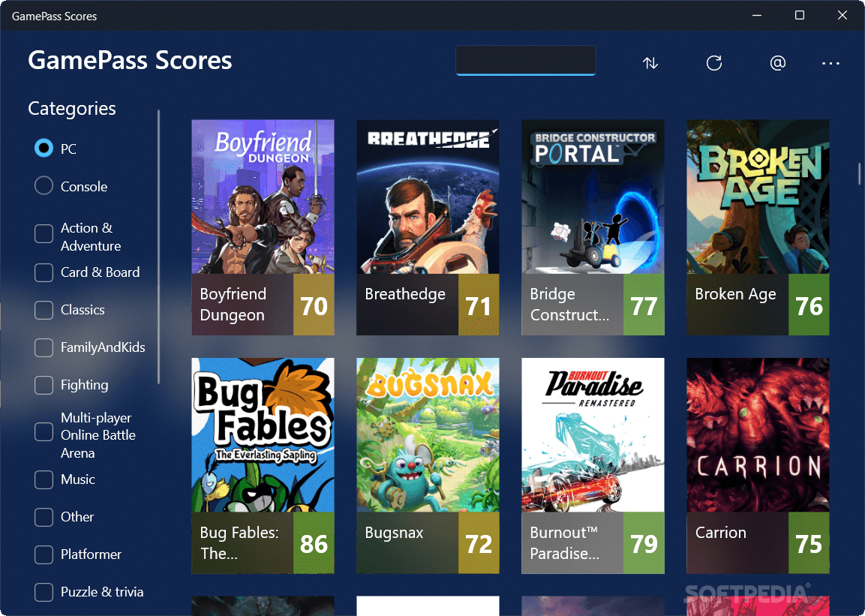Open the Bug Fables cover art
865x616 pixels.
(x=263, y=435)
